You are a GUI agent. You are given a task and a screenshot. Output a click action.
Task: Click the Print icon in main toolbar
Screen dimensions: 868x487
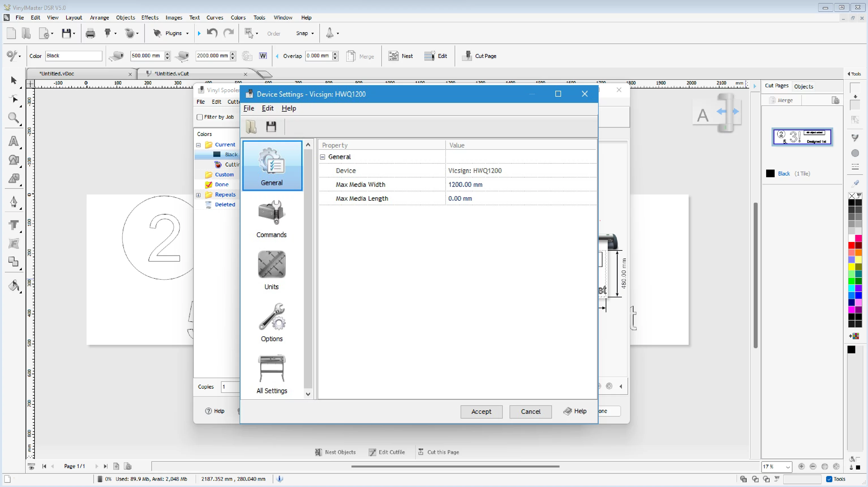point(90,33)
